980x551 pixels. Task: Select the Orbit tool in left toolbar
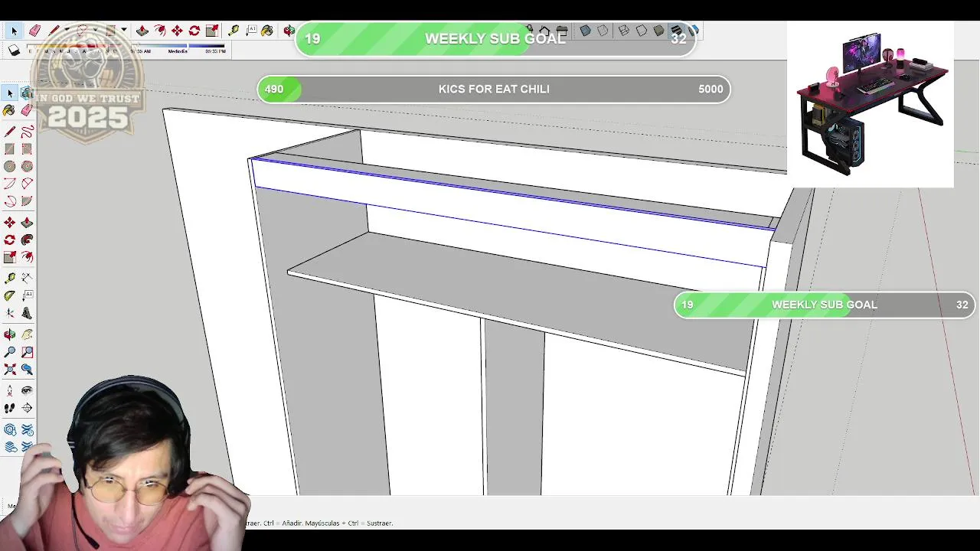click(9, 334)
